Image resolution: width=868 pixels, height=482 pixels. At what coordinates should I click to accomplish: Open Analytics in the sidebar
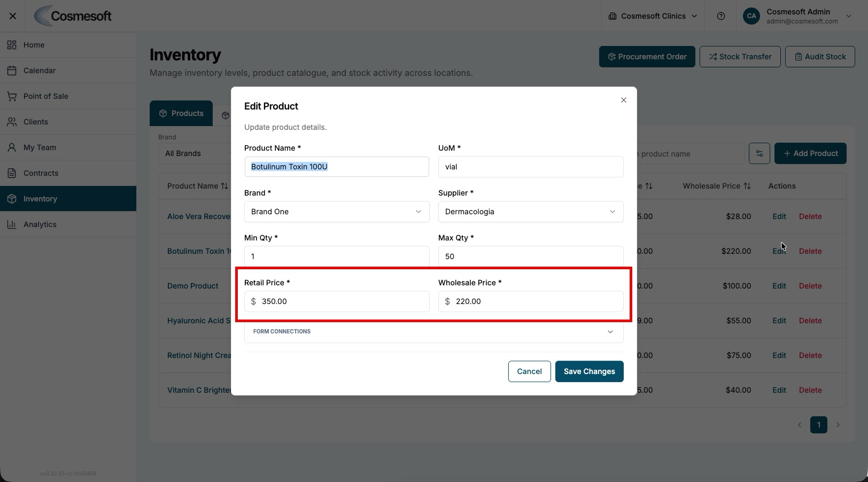coord(68,224)
